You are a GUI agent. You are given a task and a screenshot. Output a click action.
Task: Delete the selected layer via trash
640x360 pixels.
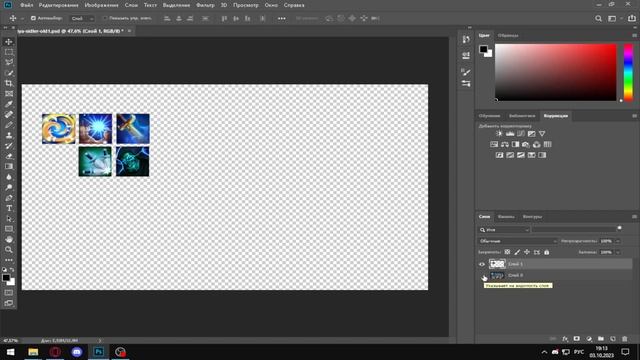point(624,339)
